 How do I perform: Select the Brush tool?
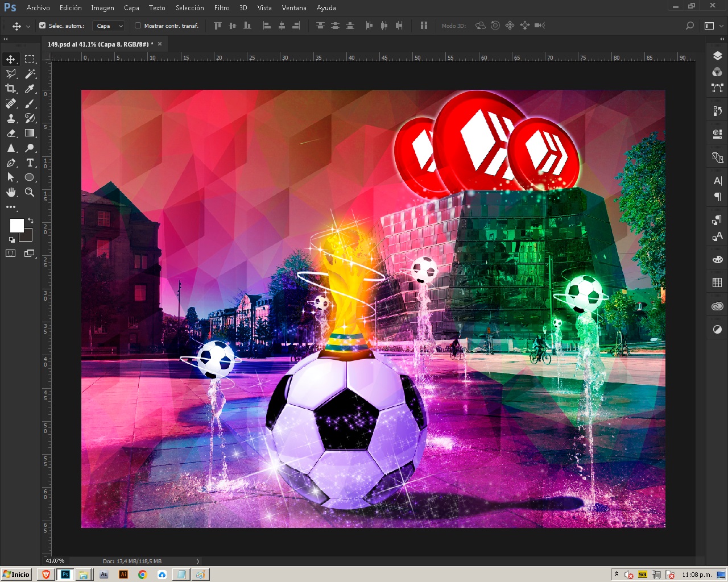[x=30, y=103]
